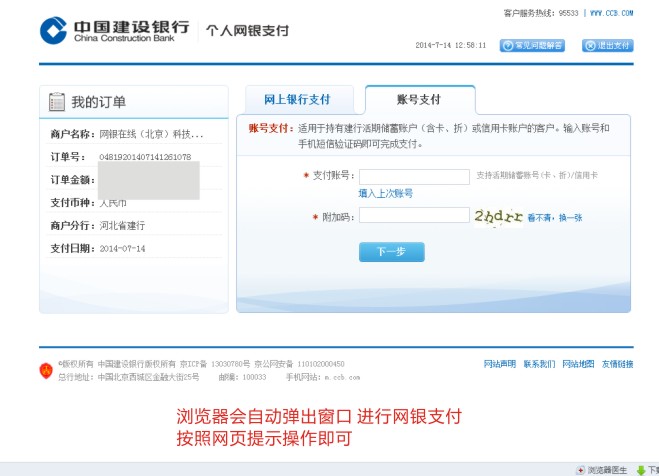Focus the 附加码 captcha input field
Viewport: 659px width, 476px height.
(x=414, y=215)
